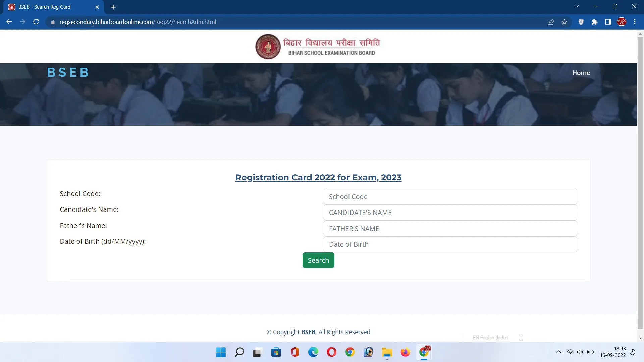Open Chrome's side panel

click(x=608, y=22)
